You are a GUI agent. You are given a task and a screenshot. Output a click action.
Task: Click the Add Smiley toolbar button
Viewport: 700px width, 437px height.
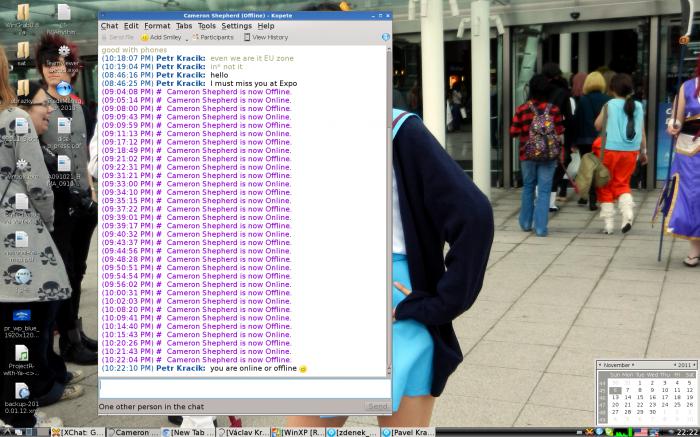point(161,37)
